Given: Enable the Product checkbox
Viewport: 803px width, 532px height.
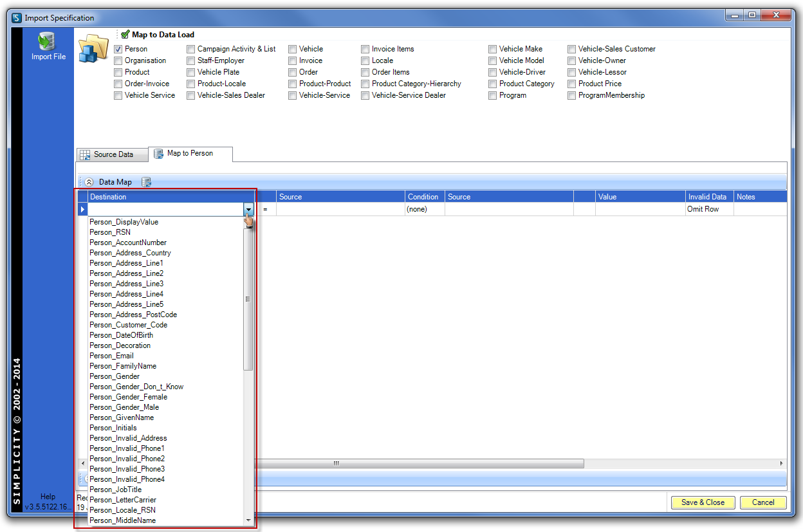Looking at the screenshot, I should (x=118, y=72).
